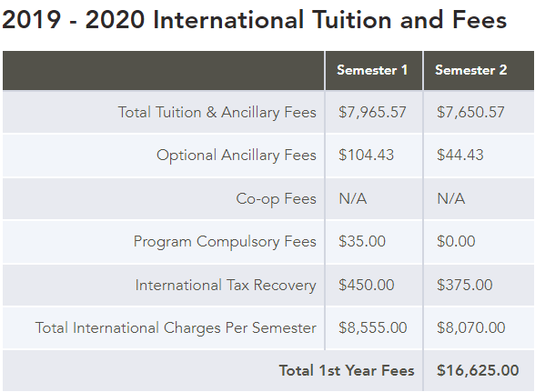Select the $104.43 optional fee value

pyautogui.click(x=366, y=155)
